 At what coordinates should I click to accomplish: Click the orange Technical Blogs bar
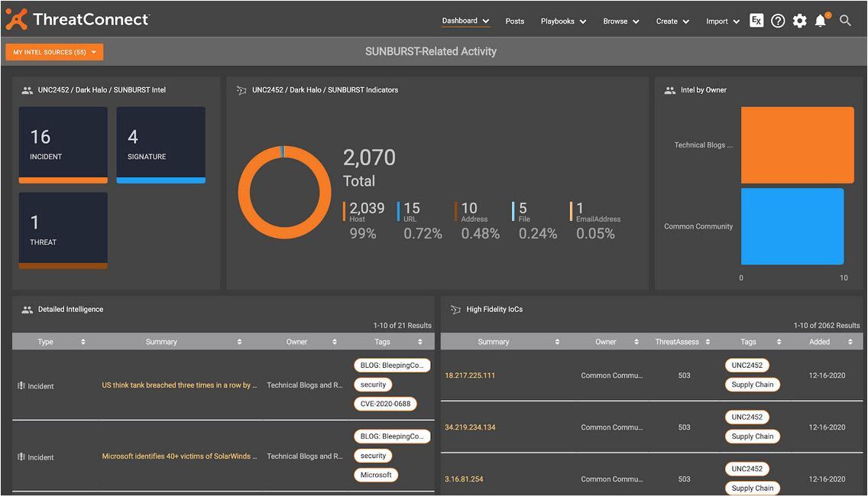coord(797,145)
